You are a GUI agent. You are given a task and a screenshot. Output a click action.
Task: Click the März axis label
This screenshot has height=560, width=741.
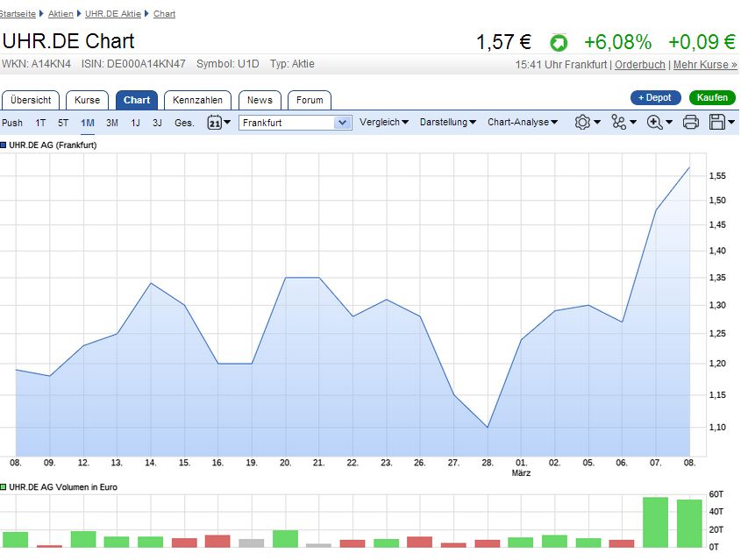[521, 472]
